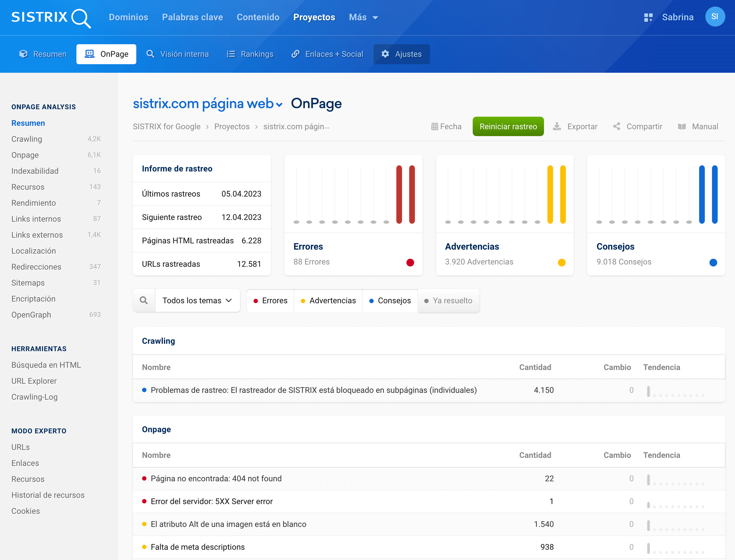Open the Manual book icon

point(682,127)
